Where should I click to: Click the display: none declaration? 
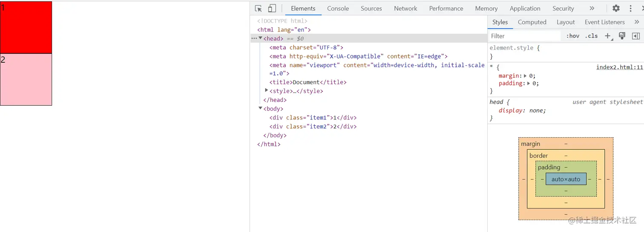522,110
